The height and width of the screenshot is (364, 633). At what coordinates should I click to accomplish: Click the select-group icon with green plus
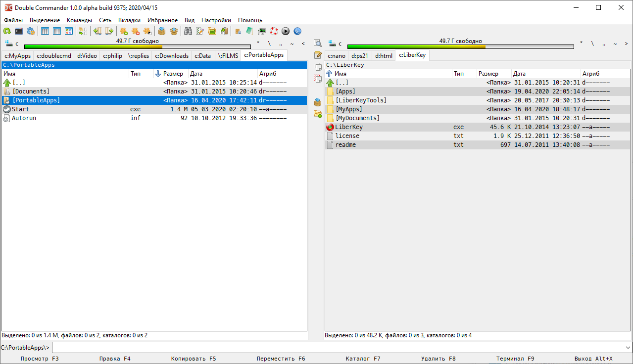123,31
